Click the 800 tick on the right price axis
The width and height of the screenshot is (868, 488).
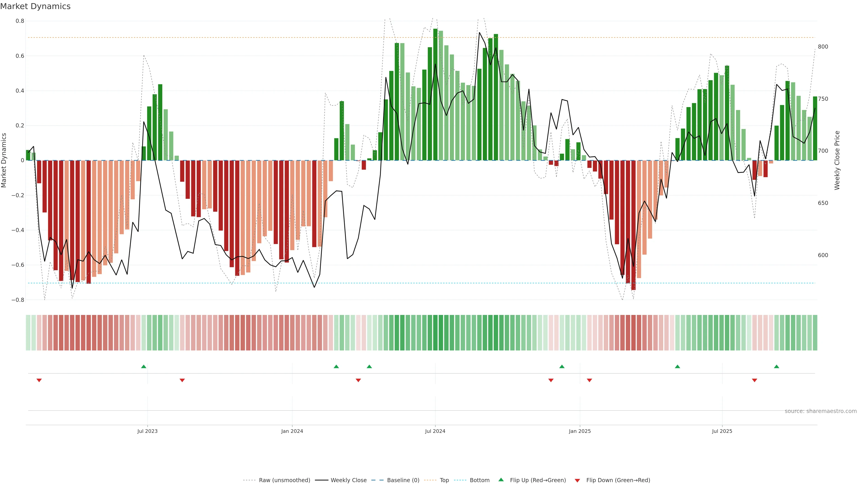click(823, 47)
